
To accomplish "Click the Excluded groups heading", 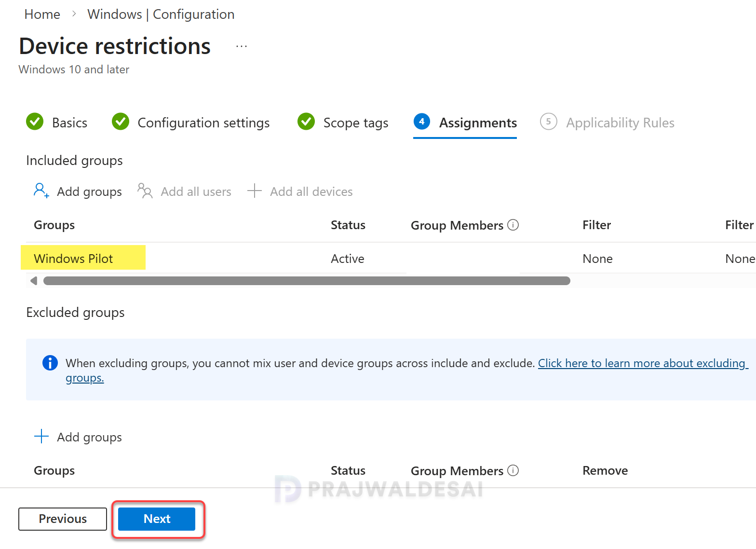I will tap(75, 312).
